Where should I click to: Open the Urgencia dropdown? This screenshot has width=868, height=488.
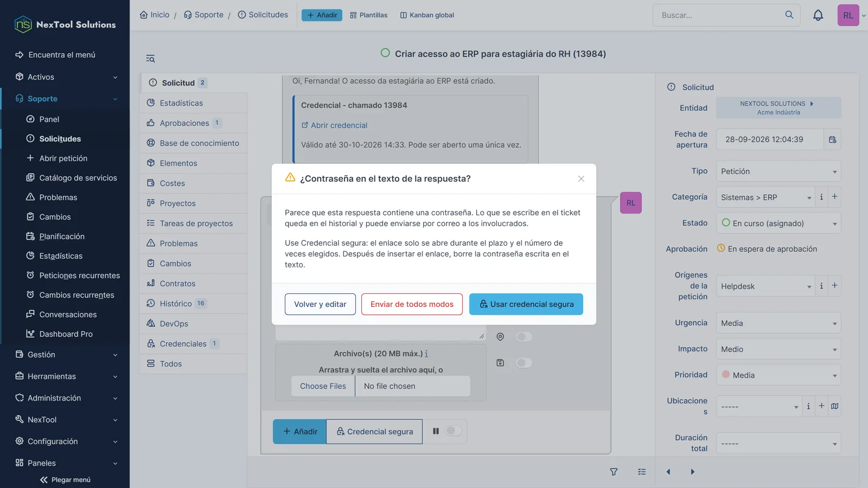[x=778, y=323]
